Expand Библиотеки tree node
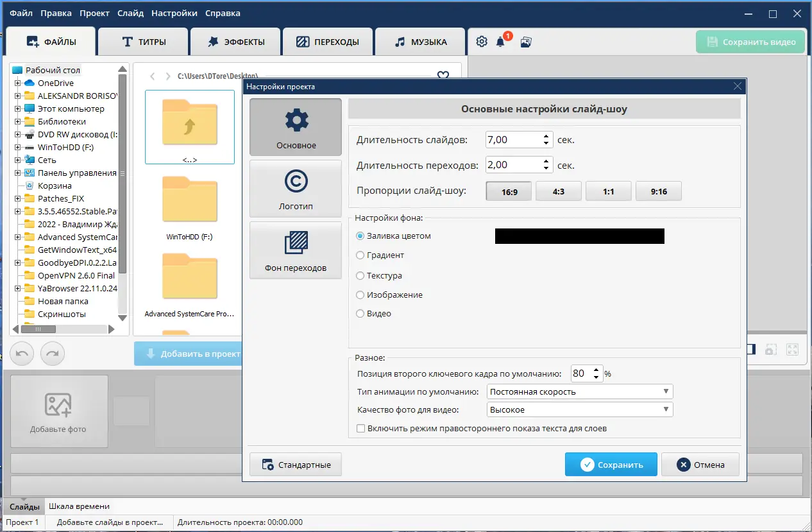Viewport: 812px width, 532px height. pyautogui.click(x=17, y=121)
